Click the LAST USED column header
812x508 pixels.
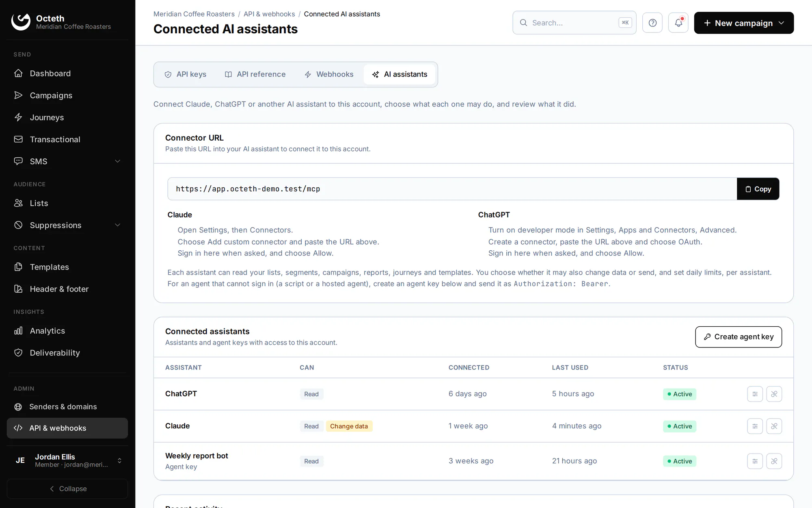pyautogui.click(x=570, y=367)
